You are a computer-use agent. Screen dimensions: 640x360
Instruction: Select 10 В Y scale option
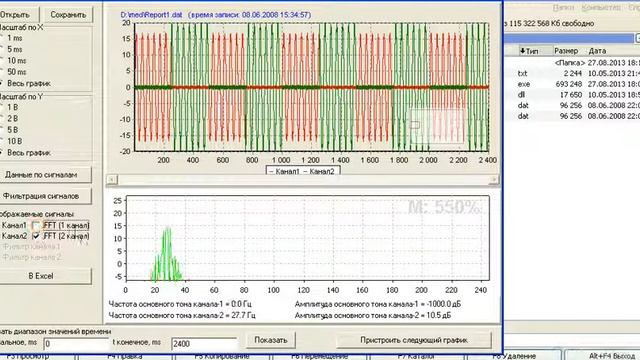pyautogui.click(x=11, y=141)
